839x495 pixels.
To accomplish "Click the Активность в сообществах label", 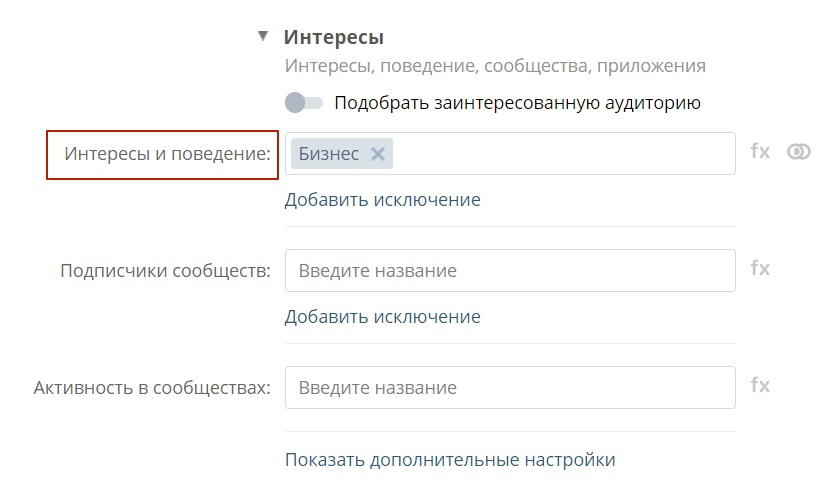I will click(152, 387).
